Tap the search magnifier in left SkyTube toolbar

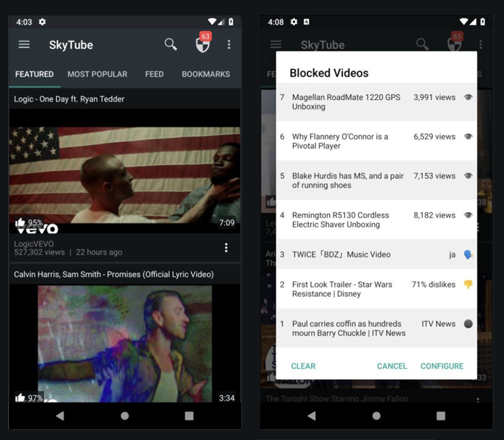coord(171,44)
